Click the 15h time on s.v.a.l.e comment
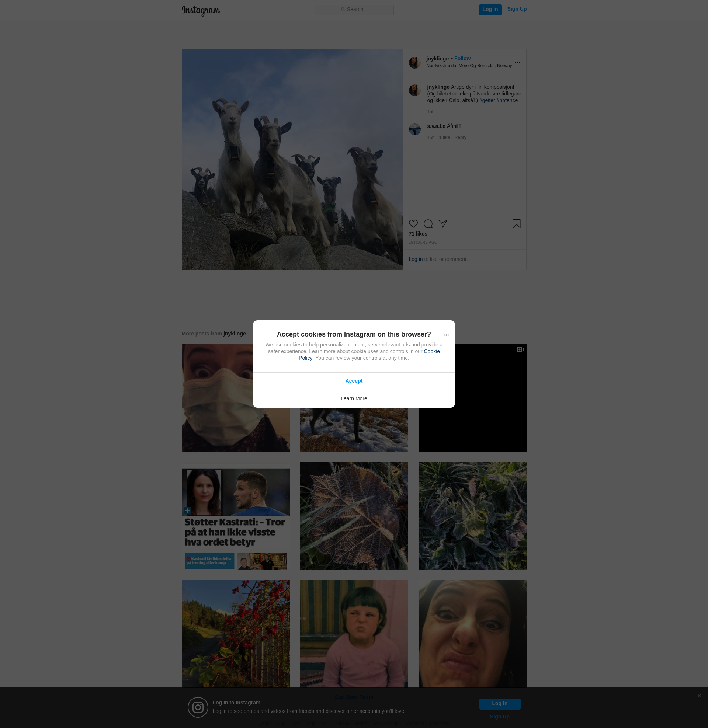Screen dimensions: 708x728 pyautogui.click(x=431, y=137)
